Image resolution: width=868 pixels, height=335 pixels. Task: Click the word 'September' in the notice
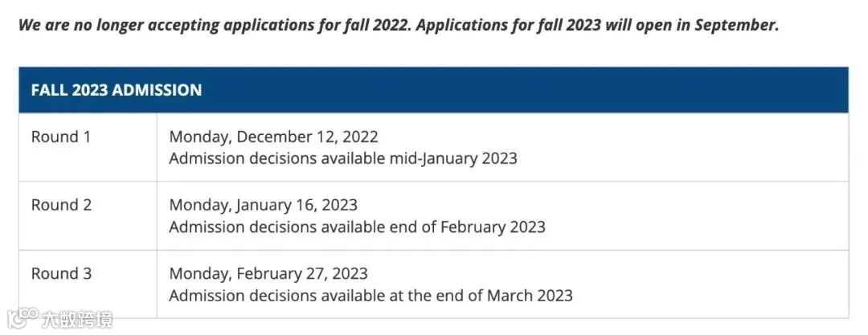coord(735,26)
